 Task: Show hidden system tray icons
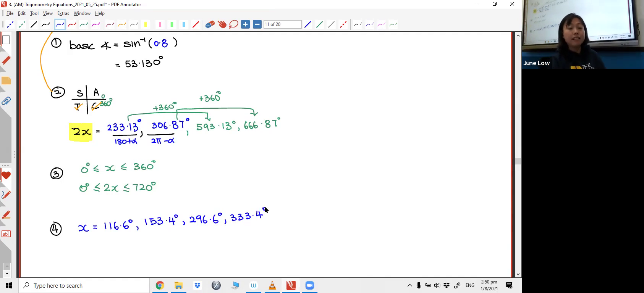[x=409, y=285]
